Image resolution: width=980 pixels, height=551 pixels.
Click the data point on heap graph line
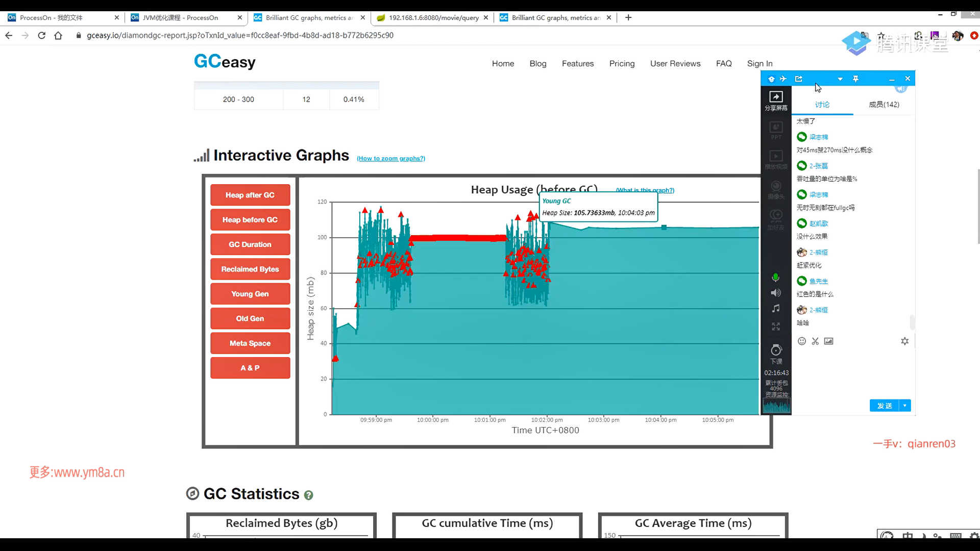coord(664,228)
